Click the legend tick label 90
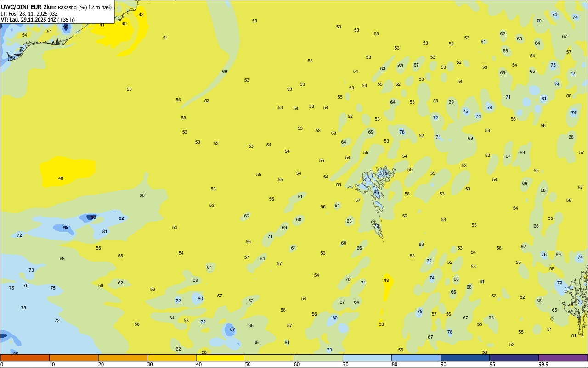This screenshot has height=368, width=588. [x=443, y=364]
